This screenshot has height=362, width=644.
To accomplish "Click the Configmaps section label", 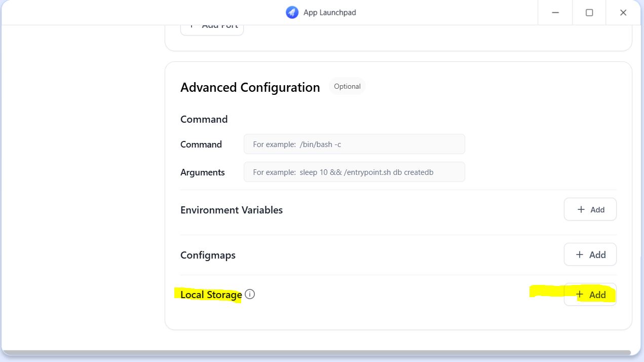I will (208, 255).
